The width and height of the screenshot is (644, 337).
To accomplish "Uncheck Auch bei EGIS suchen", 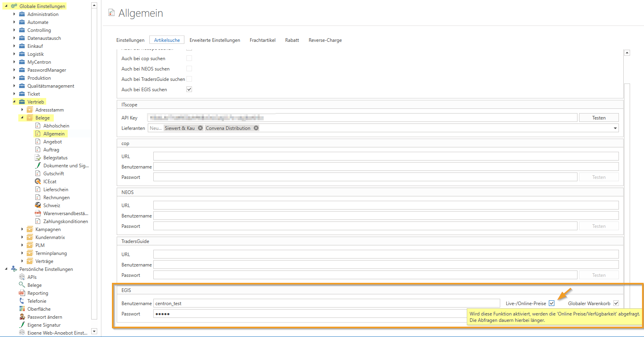I will click(189, 90).
